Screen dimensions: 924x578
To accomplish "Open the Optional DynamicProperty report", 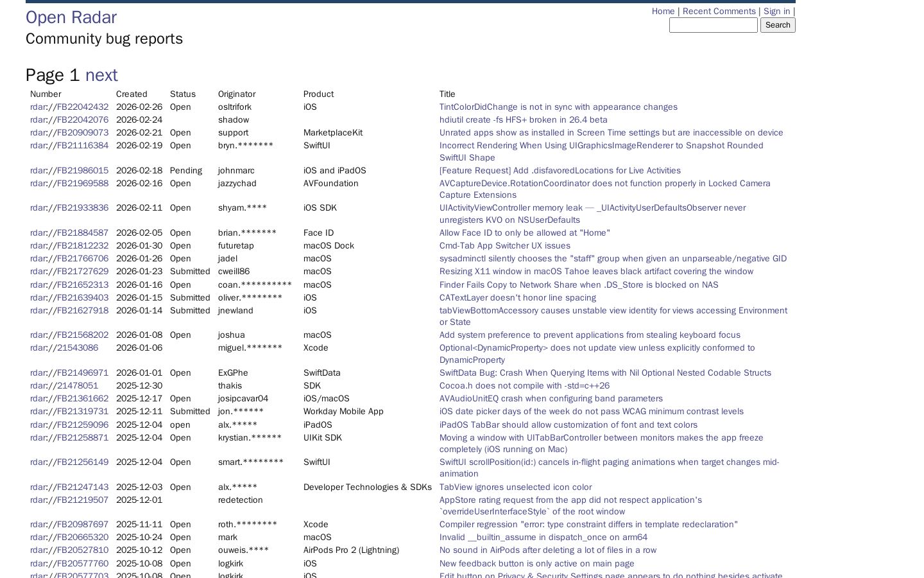I will [x=597, y=354].
